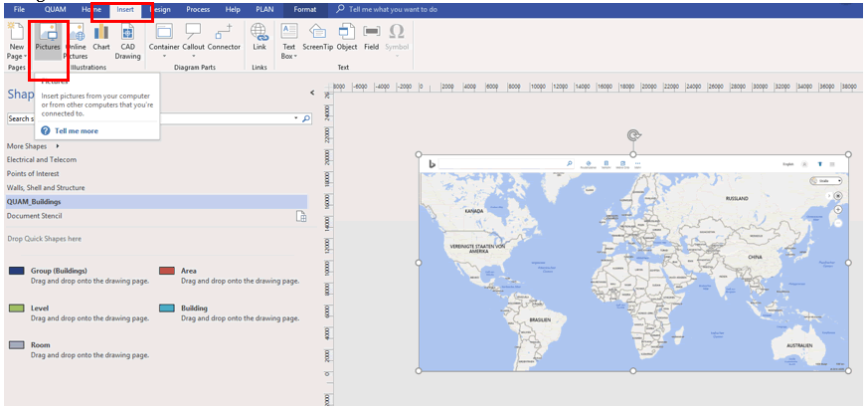868x409 pixels.
Task: Click the New Page icon
Action: (x=15, y=32)
